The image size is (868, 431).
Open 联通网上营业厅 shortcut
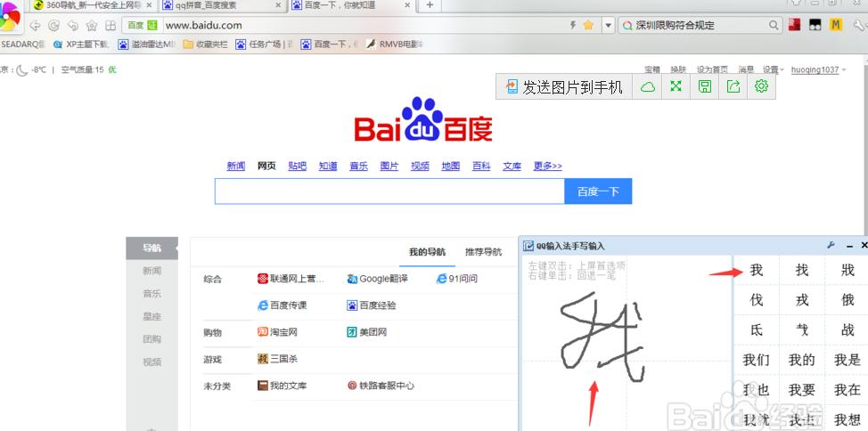291,279
